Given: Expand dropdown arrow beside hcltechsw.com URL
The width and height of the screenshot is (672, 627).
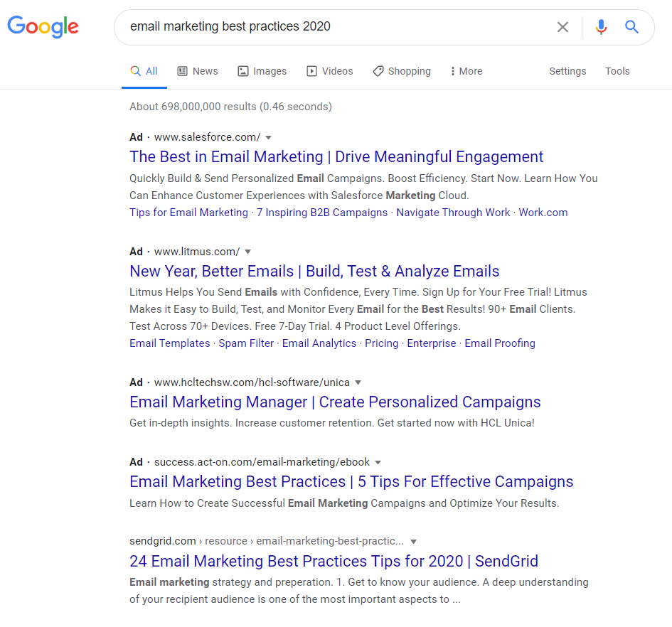Looking at the screenshot, I should click(358, 382).
